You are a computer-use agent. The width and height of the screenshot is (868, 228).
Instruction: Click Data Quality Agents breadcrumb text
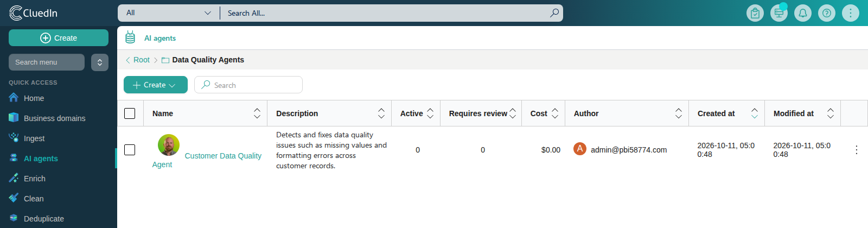(208, 60)
